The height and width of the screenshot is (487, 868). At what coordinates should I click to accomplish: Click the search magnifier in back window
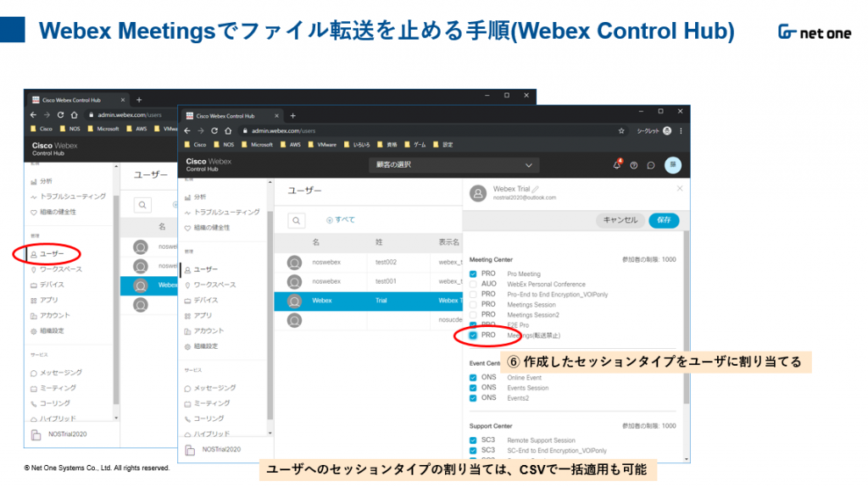coord(142,205)
